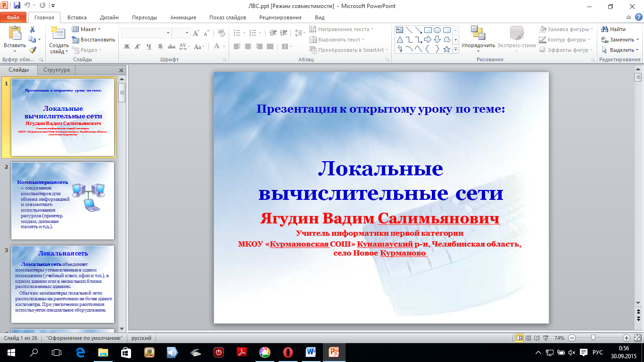
Task: Click русский language status bar button
Action: (x=141, y=338)
